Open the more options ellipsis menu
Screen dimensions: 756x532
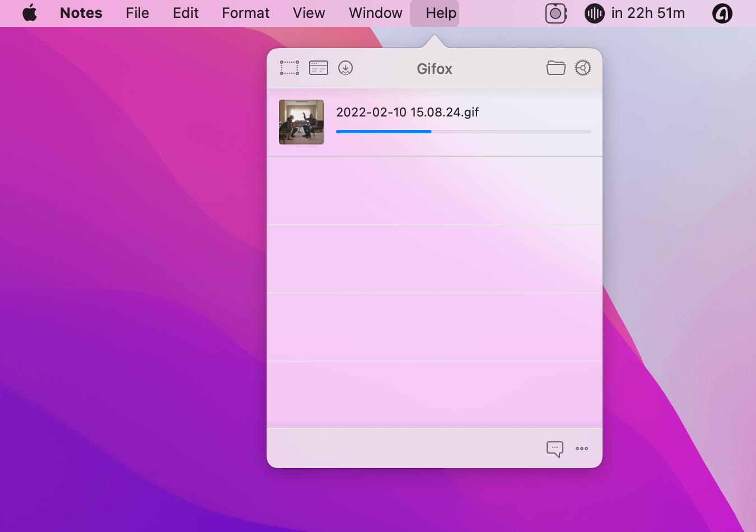582,449
